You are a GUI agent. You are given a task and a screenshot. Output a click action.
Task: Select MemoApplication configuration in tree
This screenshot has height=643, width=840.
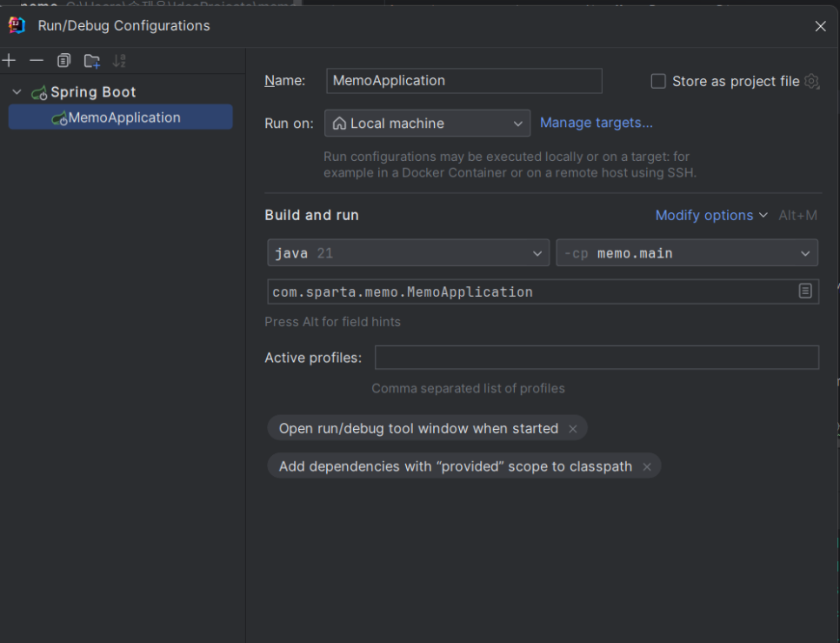[121, 117]
